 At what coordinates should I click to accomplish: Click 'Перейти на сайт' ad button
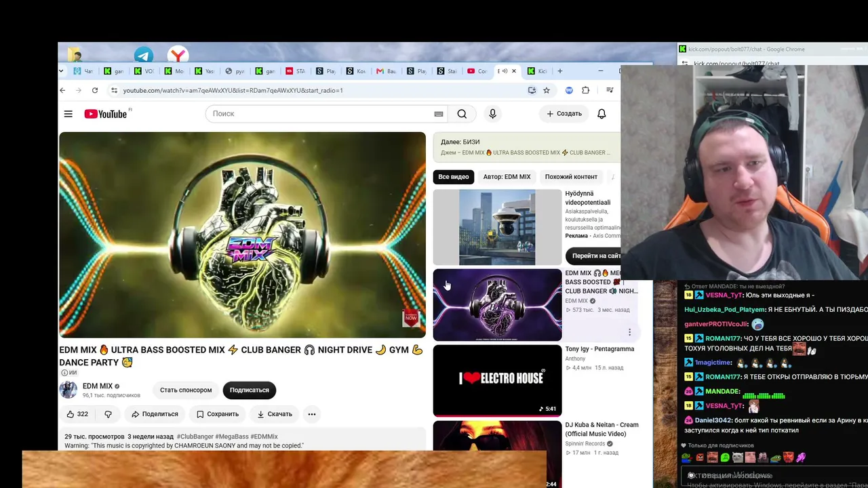click(594, 256)
